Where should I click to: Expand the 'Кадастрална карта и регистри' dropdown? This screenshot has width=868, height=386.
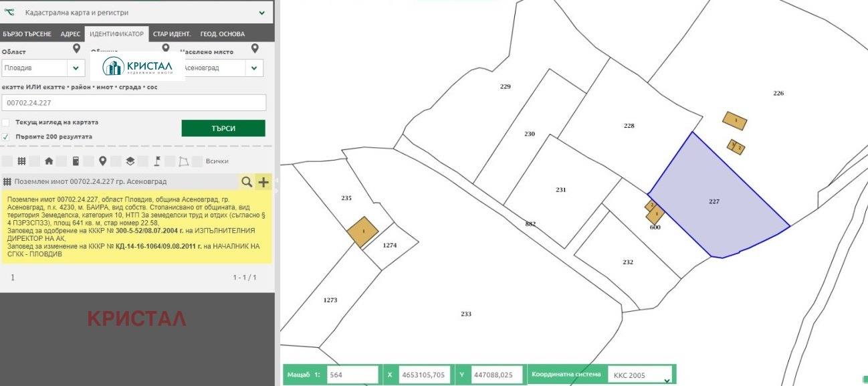[261, 13]
